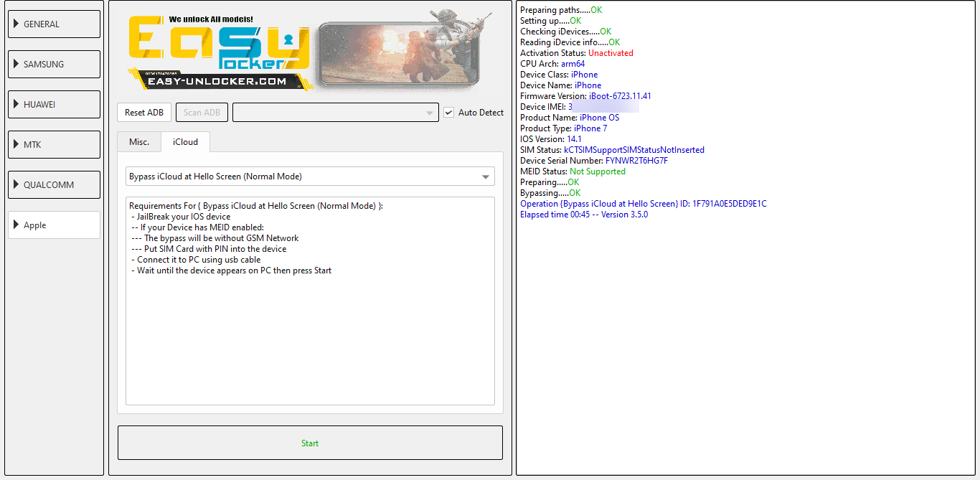Viewport: 980px width, 480px height.
Task: Click the Operation ID log line
Action: (x=644, y=204)
